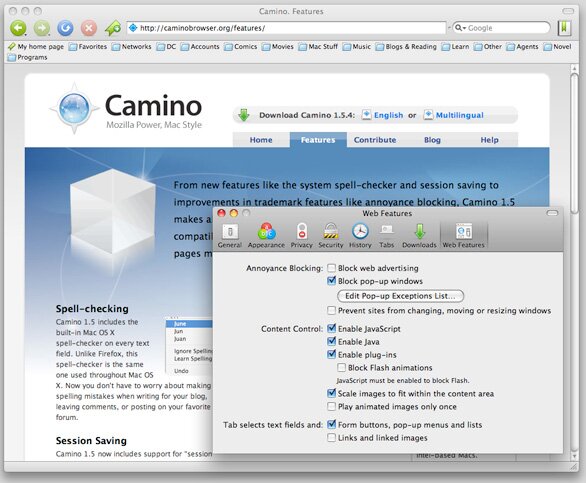Expand the Comics bookmark folder
This screenshot has height=483, width=586.
click(x=241, y=47)
